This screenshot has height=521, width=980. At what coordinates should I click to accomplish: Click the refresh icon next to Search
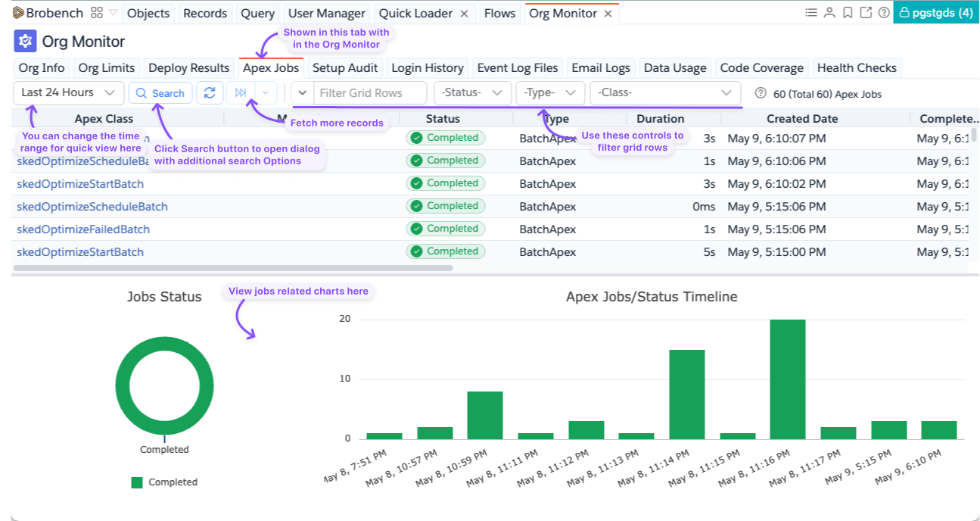click(x=210, y=93)
